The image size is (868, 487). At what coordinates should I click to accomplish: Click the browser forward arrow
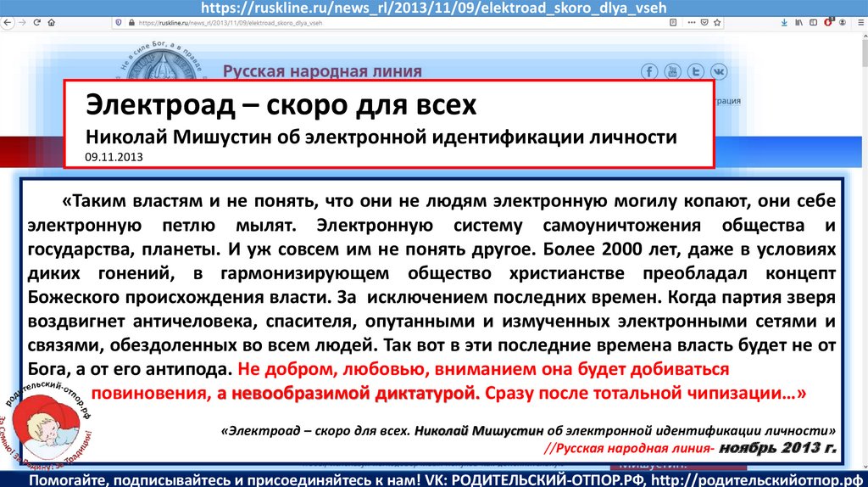click(22, 23)
